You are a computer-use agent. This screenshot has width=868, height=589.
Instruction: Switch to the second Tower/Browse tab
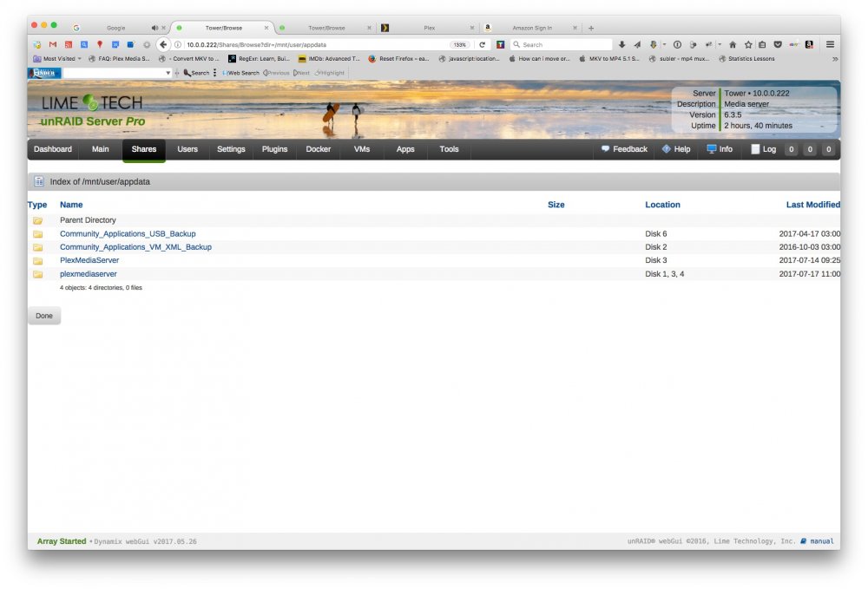pyautogui.click(x=326, y=28)
